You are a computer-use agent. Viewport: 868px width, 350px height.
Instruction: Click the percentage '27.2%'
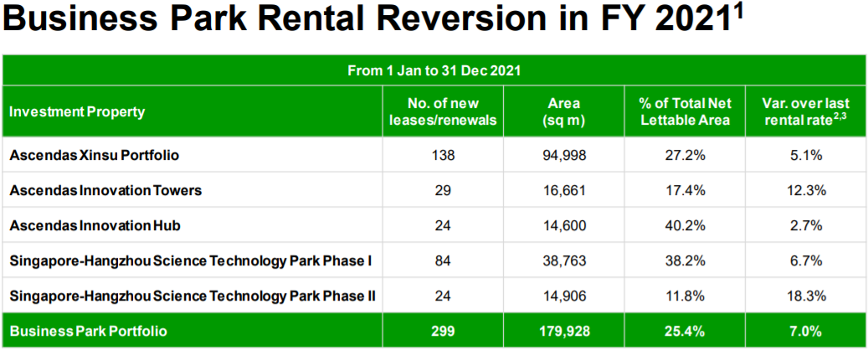[685, 156]
